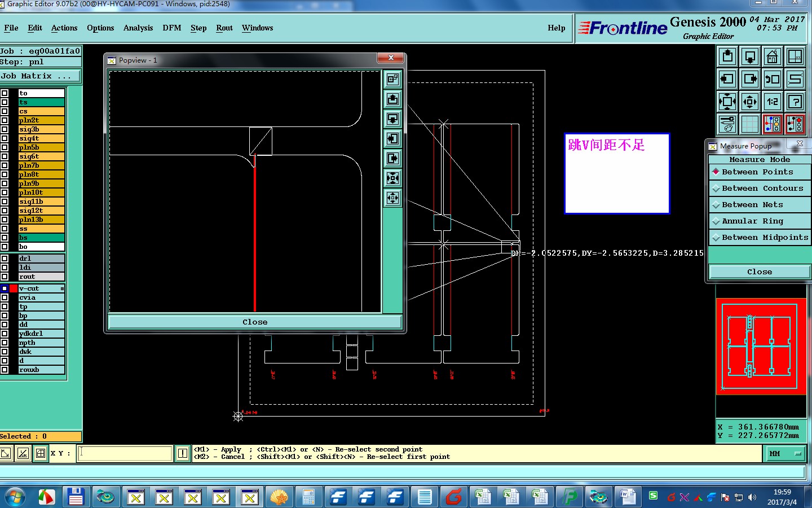Viewport: 812px width, 508px height.
Task: Select Between Contours measure mode
Action: 760,188
